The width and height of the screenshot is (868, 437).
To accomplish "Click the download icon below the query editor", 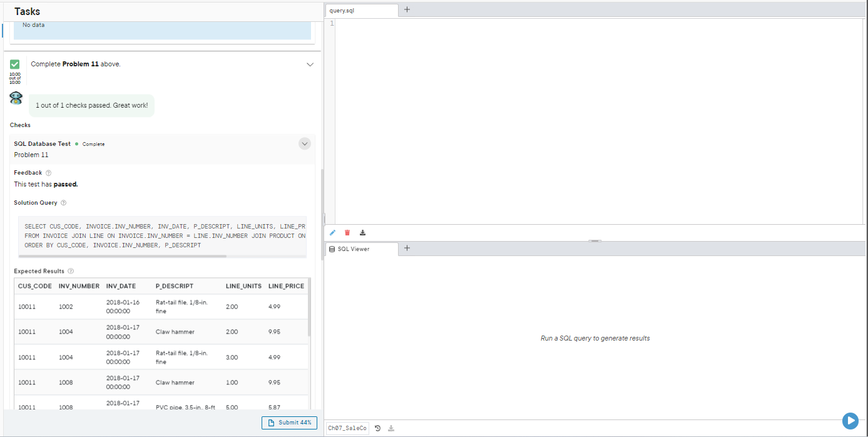I will (x=362, y=232).
